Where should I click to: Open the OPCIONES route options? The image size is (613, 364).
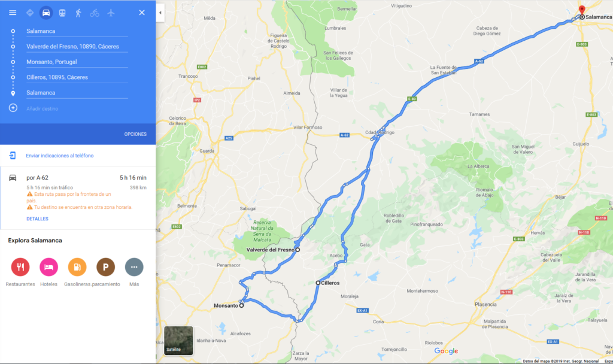[x=135, y=134]
